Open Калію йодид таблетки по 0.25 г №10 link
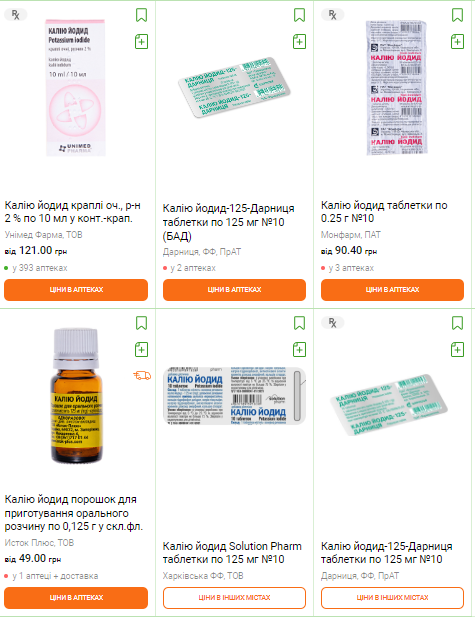The image size is (475, 617). click(384, 211)
